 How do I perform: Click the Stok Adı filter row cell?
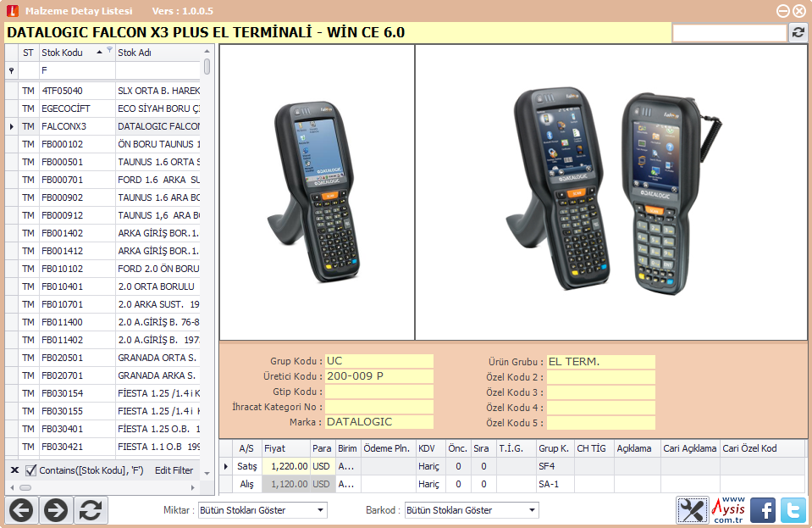(158, 70)
